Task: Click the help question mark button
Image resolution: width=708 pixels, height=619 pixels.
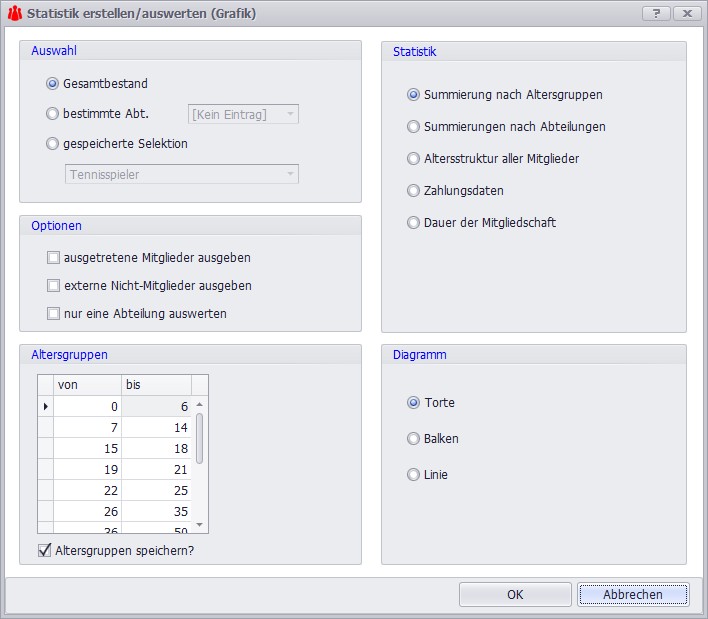Action: 655,13
